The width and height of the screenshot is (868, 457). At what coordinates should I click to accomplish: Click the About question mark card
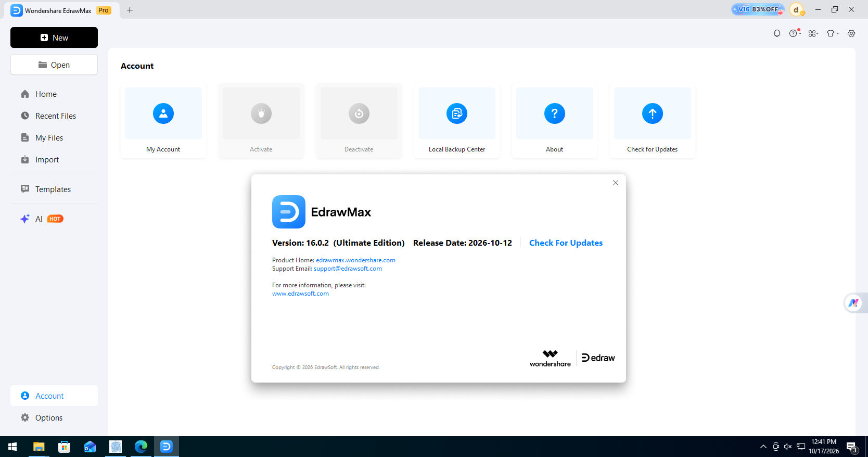(x=555, y=121)
